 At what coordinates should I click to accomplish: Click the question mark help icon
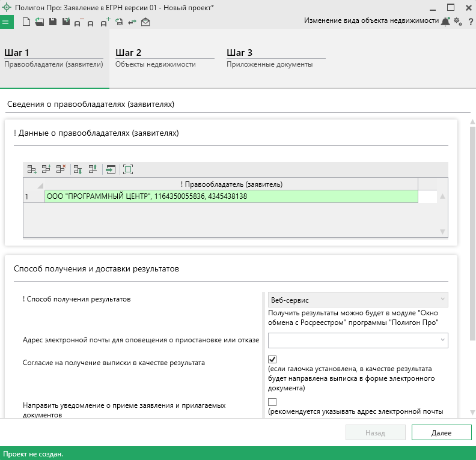click(x=470, y=22)
